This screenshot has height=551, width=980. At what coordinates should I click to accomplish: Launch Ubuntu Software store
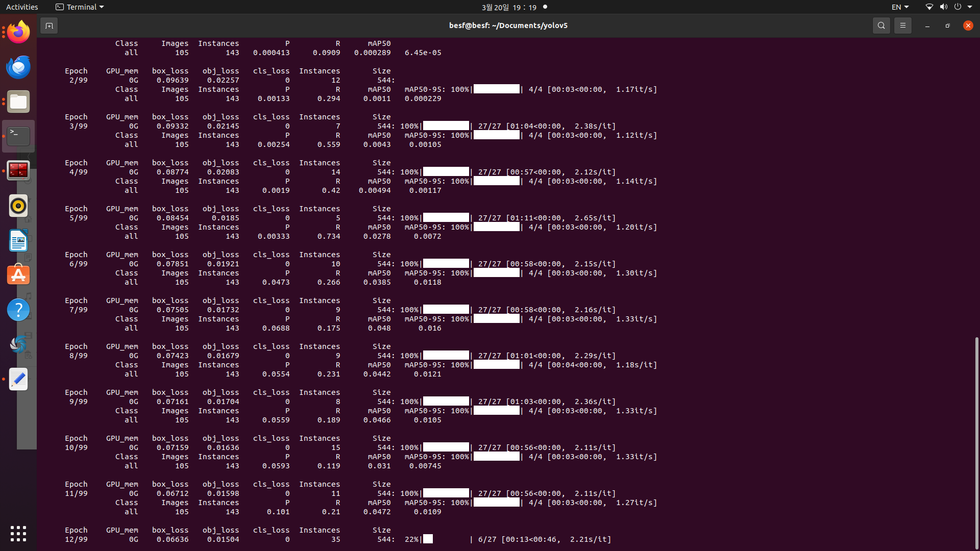[18, 275]
